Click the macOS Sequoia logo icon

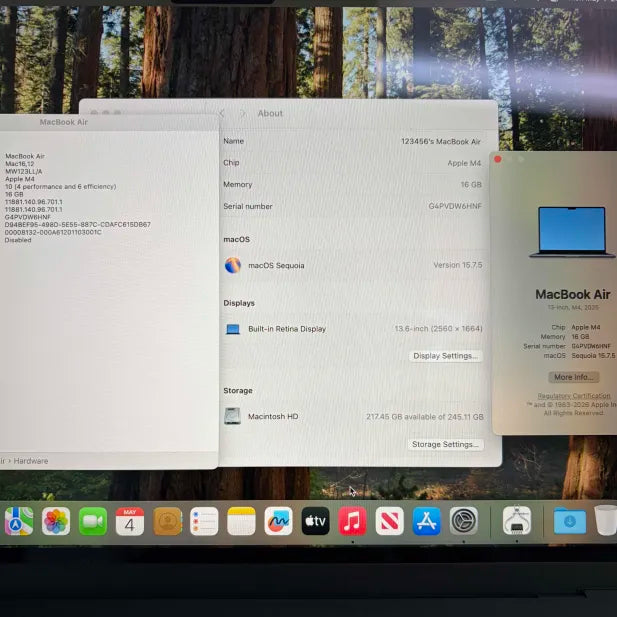pos(233,265)
